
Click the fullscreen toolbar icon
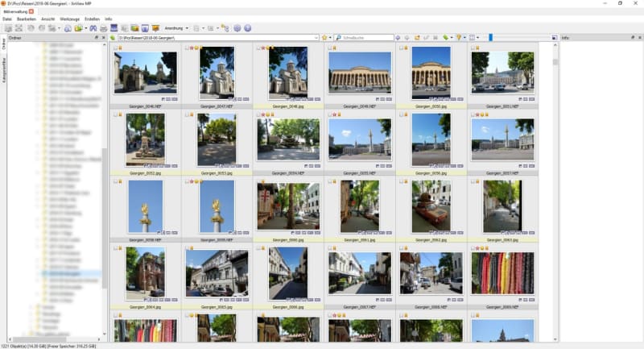click(19, 28)
